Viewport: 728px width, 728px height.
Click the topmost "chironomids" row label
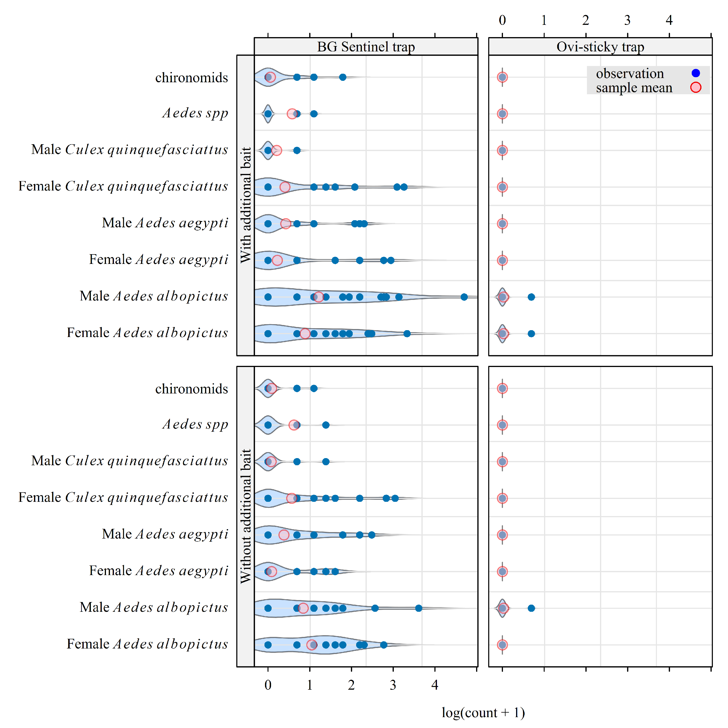tap(191, 78)
